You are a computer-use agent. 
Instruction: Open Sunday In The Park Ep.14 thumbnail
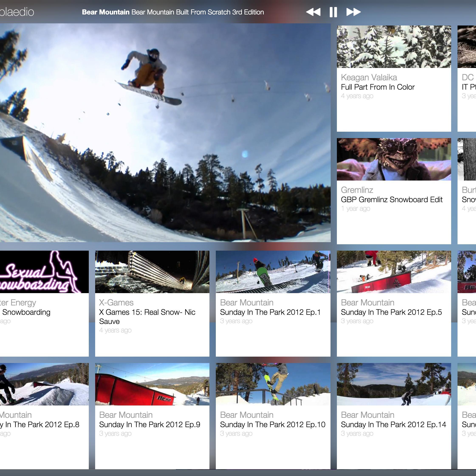click(394, 384)
